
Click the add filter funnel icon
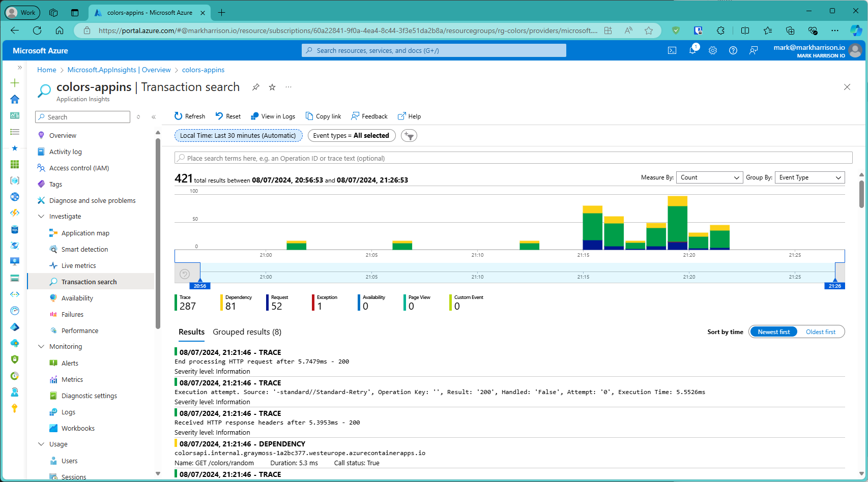point(409,136)
